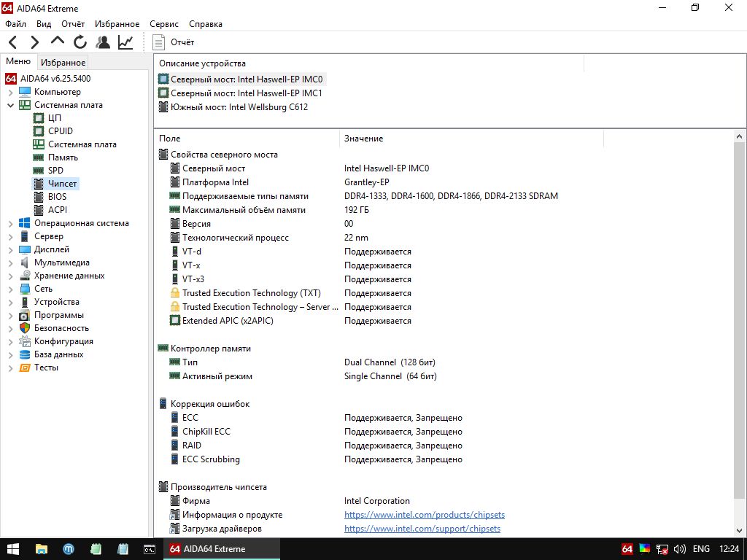
Task: Open the Windows Start button
Action: pos(13,549)
